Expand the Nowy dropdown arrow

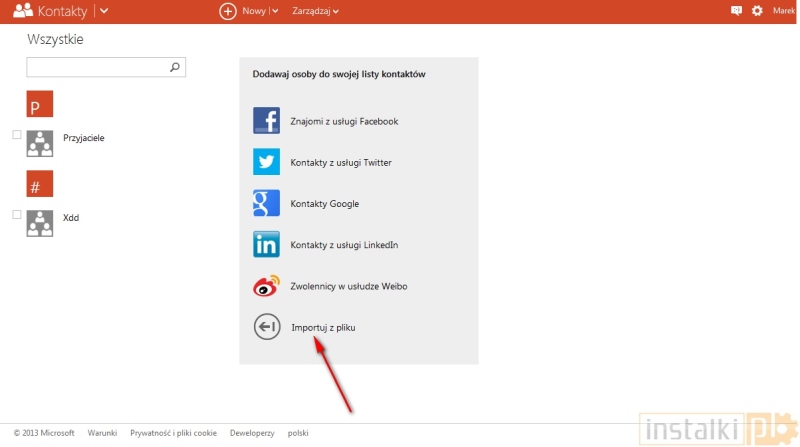[275, 11]
